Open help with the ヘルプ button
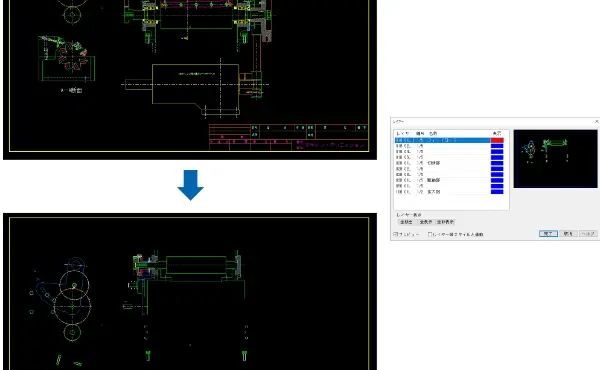 588,233
